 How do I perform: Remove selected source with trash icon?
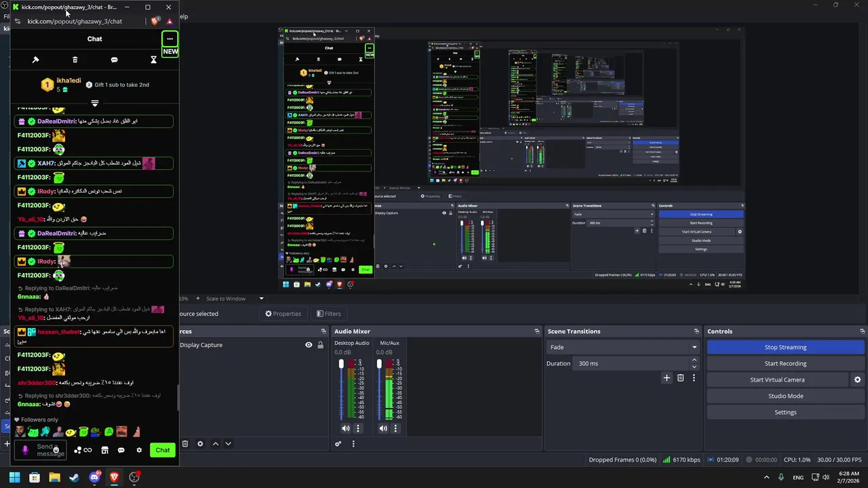[x=184, y=444]
